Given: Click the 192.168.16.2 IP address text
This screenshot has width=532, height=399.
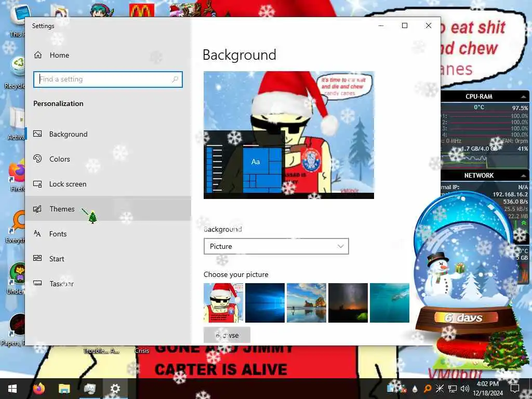Looking at the screenshot, I should coord(510,194).
